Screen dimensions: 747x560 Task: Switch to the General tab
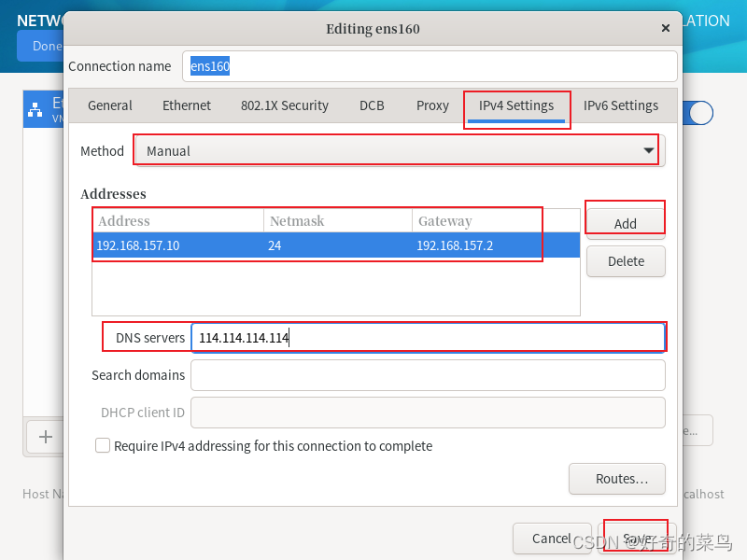110,105
